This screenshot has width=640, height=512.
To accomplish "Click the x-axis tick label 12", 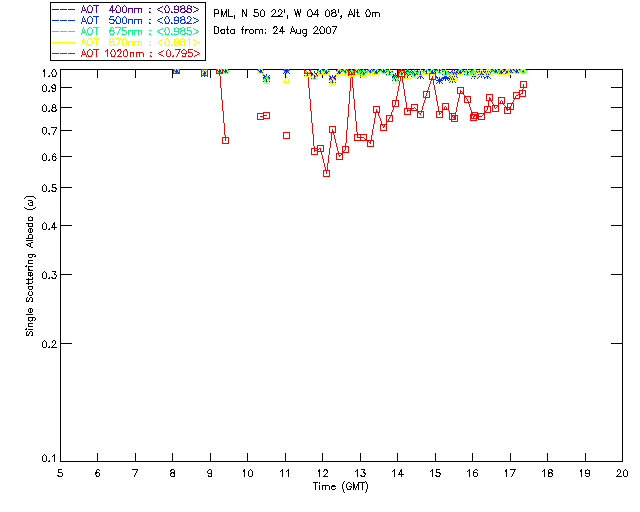I will [x=322, y=473].
